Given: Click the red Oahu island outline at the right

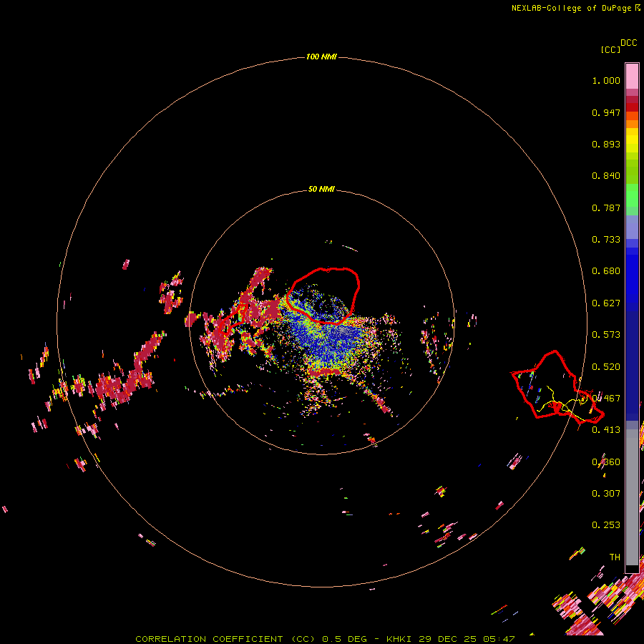Looking at the screenshot, I should (557, 387).
